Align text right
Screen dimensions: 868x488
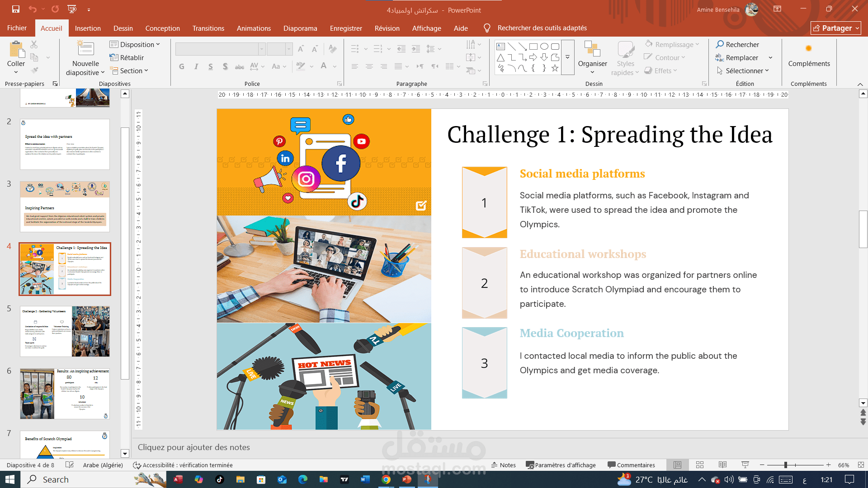click(x=384, y=66)
